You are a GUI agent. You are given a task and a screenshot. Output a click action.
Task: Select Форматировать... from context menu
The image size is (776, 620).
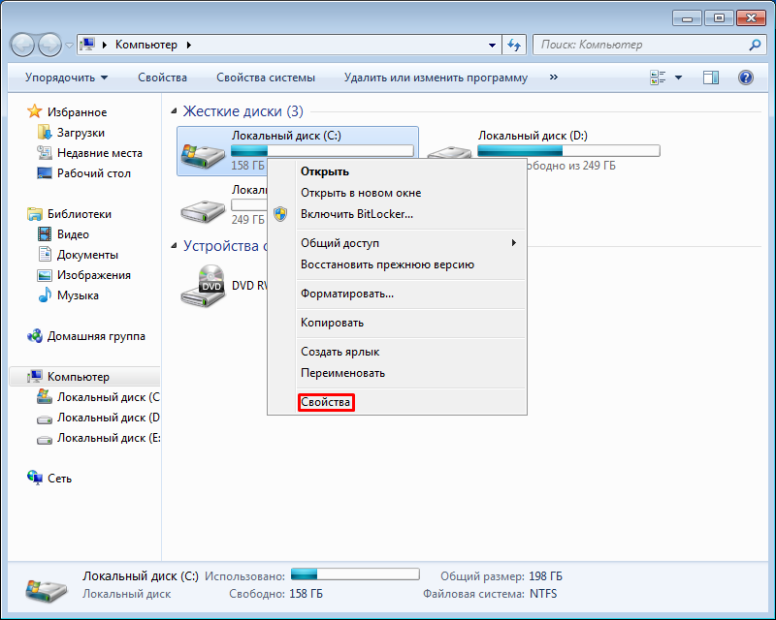pos(347,293)
